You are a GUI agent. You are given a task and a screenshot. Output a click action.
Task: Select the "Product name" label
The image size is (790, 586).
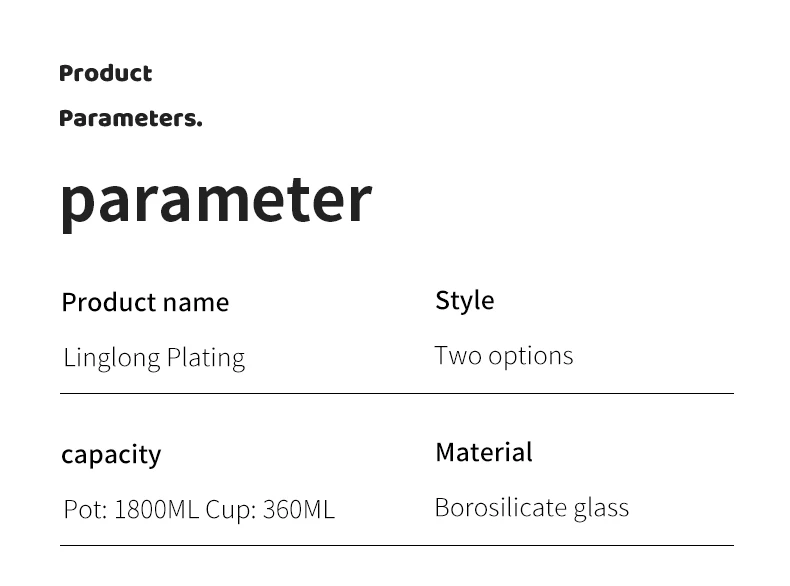coord(145,302)
